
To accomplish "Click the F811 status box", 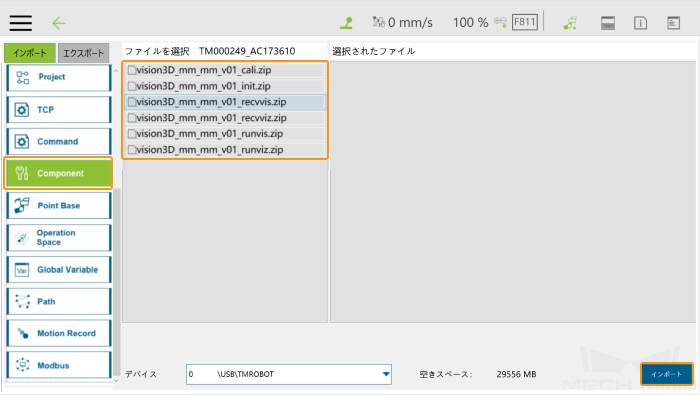I will (x=525, y=22).
